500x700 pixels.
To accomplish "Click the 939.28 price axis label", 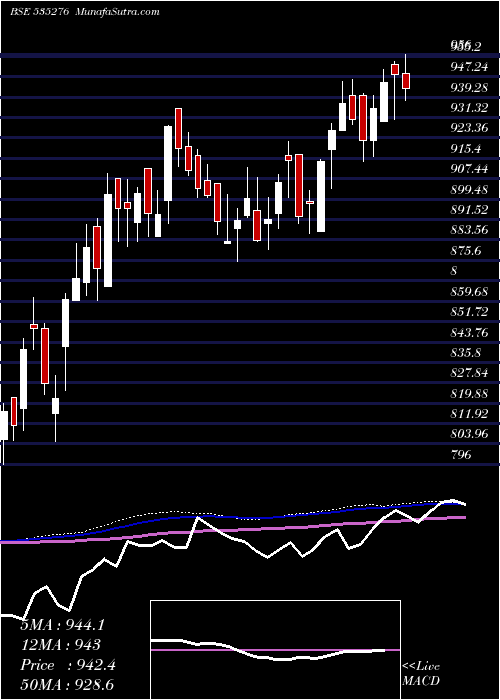I will coord(469,88).
